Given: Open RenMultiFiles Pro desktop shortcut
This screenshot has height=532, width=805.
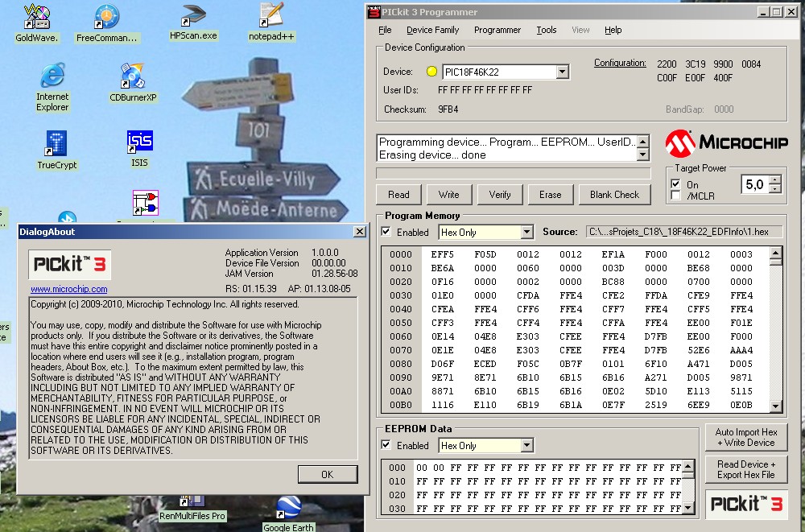Looking at the screenshot, I should 192,509.
